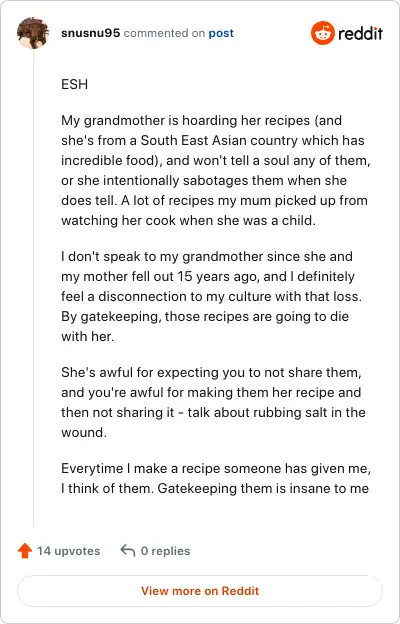Click the "commented on" text
The image size is (400, 624).
164,33
